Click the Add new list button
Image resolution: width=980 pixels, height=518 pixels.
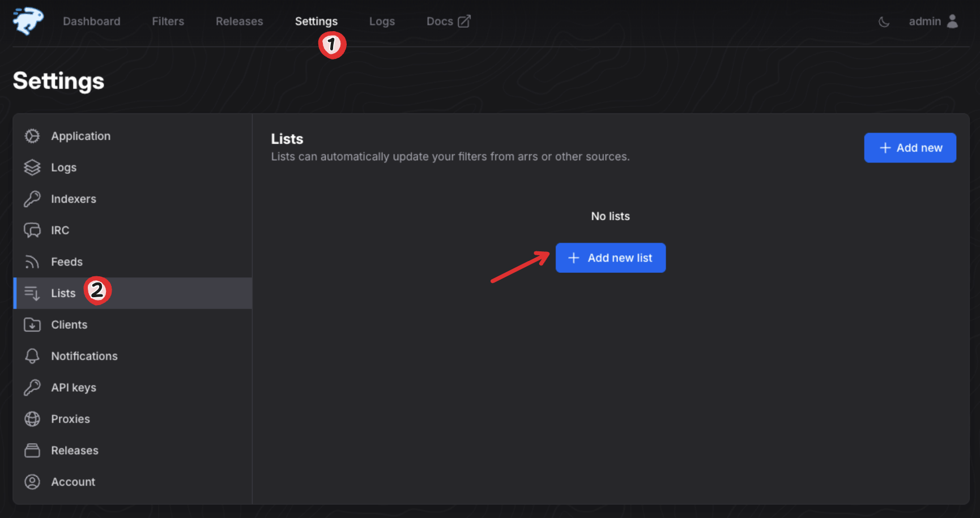click(610, 258)
